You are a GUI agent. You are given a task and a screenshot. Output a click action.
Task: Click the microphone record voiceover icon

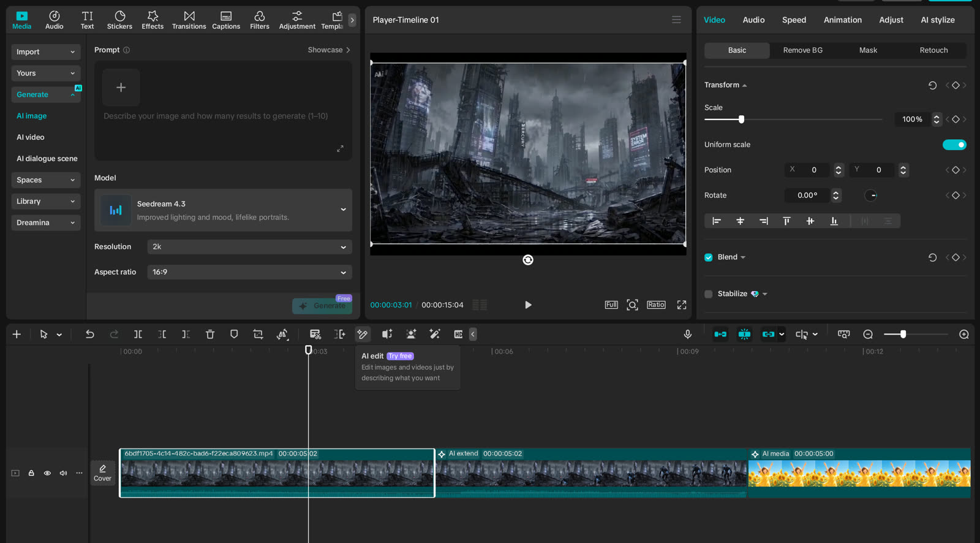point(688,334)
